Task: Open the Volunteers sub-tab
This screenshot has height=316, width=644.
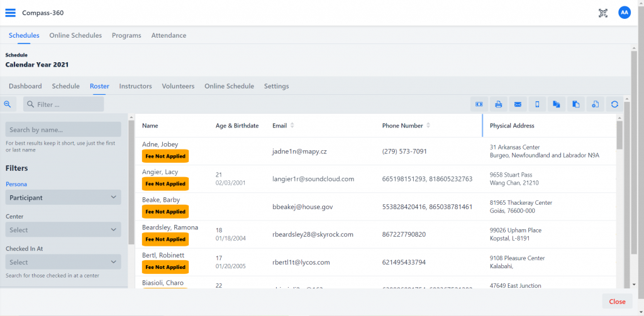Action: point(178,86)
